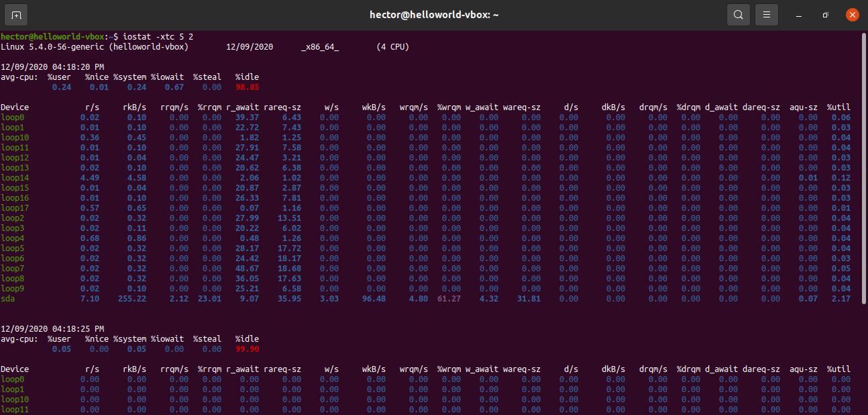Click the 255.22 rkB/s value for sda

[132, 299]
